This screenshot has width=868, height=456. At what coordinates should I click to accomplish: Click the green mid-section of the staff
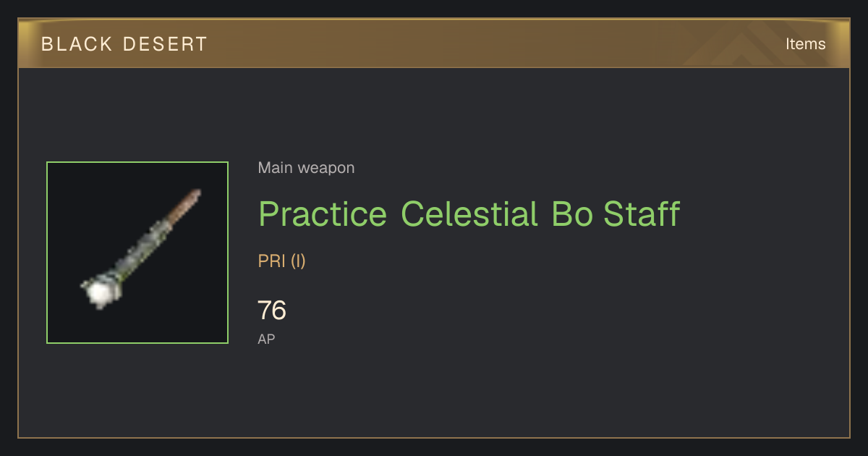tap(145, 246)
